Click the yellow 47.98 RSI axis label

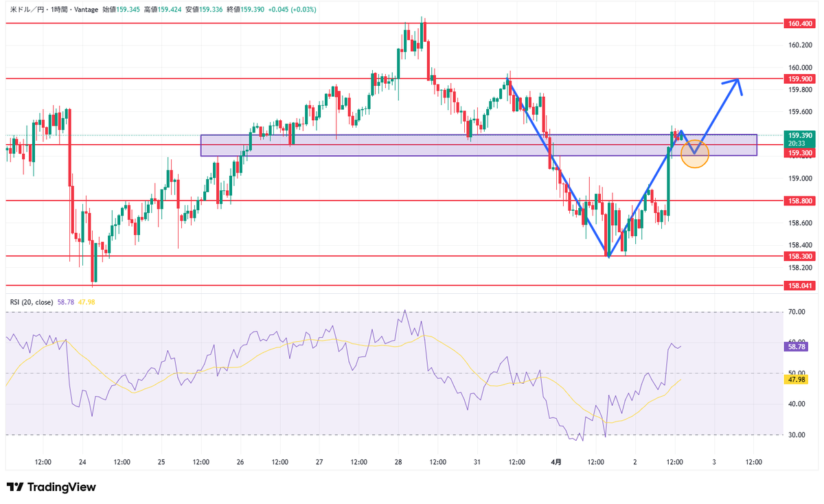[795, 379]
